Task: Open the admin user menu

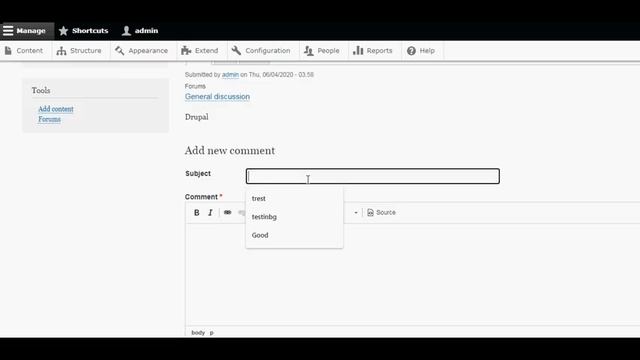Action: 140,31
